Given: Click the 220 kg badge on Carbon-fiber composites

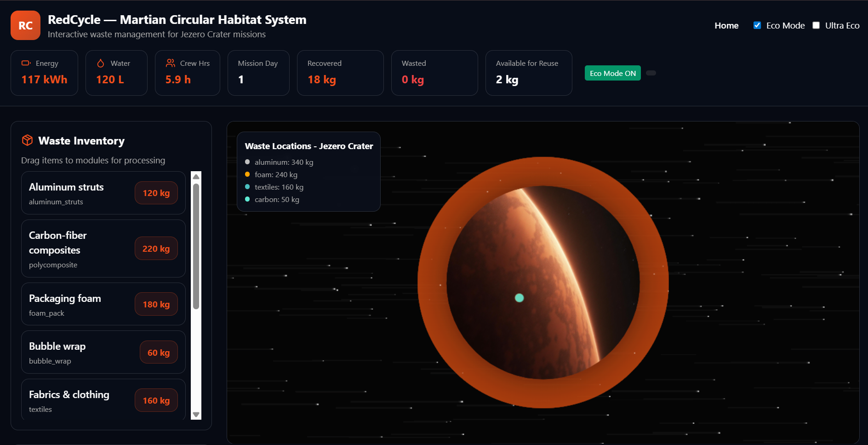Looking at the screenshot, I should (156, 249).
